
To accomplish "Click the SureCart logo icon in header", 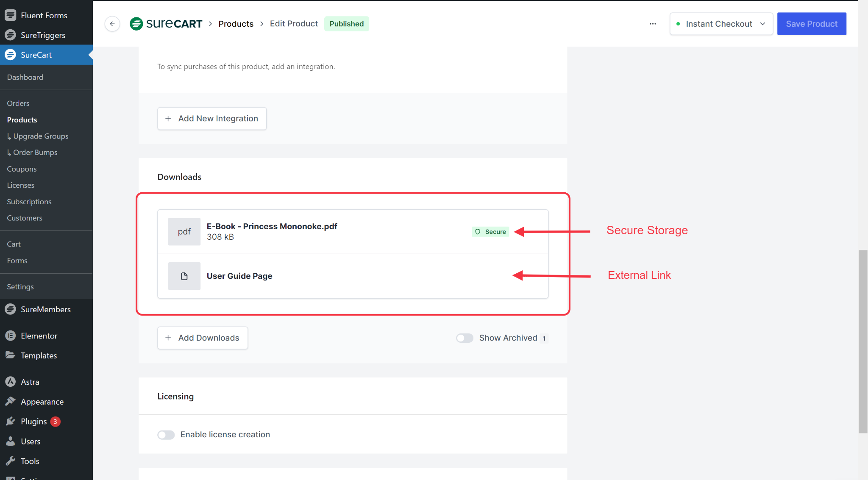I will pyautogui.click(x=136, y=24).
